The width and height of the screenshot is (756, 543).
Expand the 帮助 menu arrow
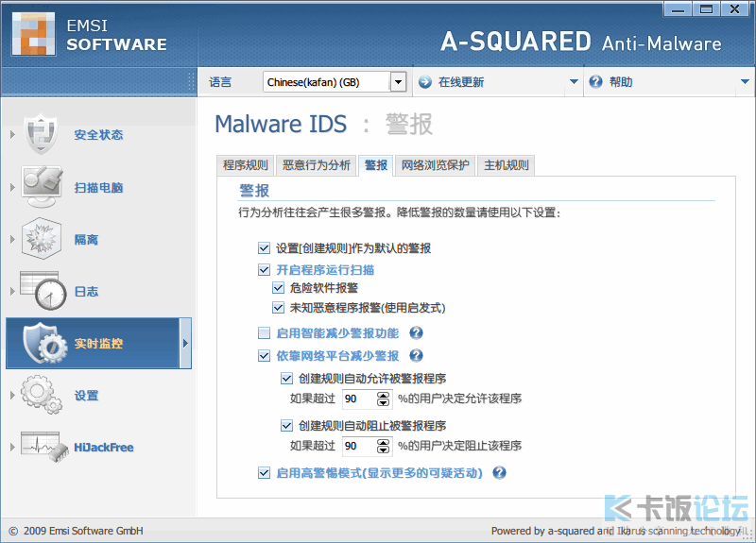(x=745, y=82)
